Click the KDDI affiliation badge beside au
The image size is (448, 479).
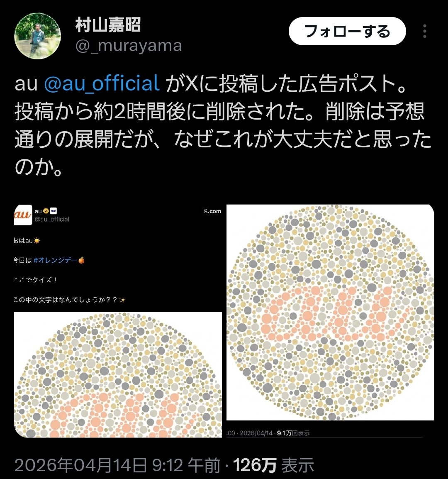[53, 211]
